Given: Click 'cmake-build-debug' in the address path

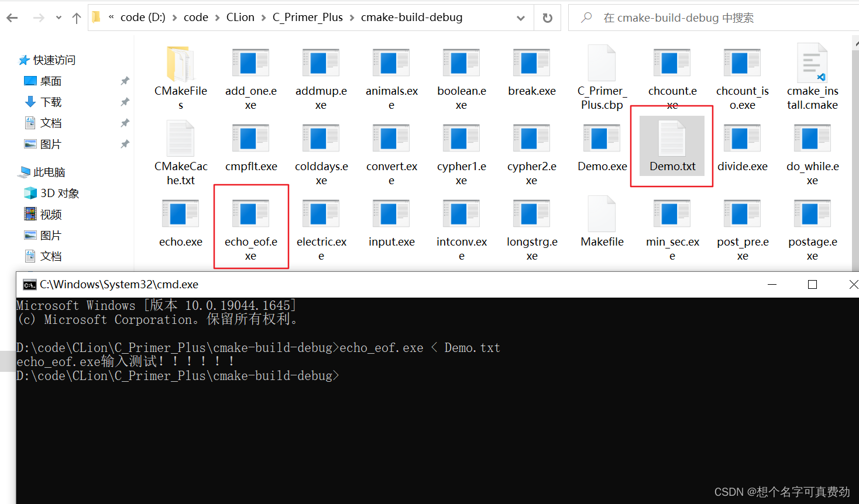Looking at the screenshot, I should 412,18.
